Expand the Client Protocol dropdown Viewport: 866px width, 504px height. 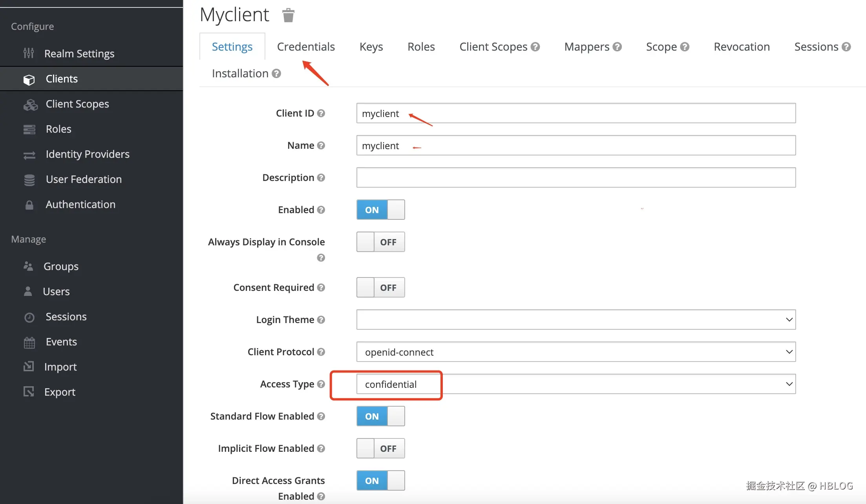576,352
